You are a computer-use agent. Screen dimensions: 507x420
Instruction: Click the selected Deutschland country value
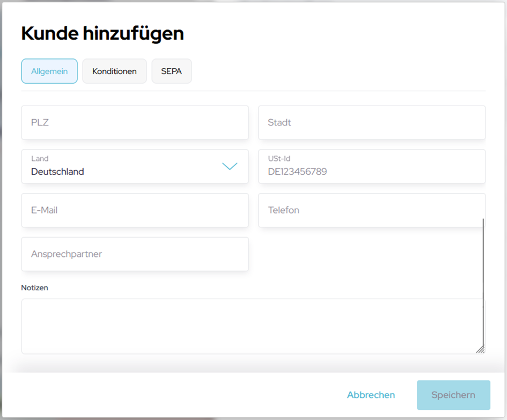coord(57,172)
